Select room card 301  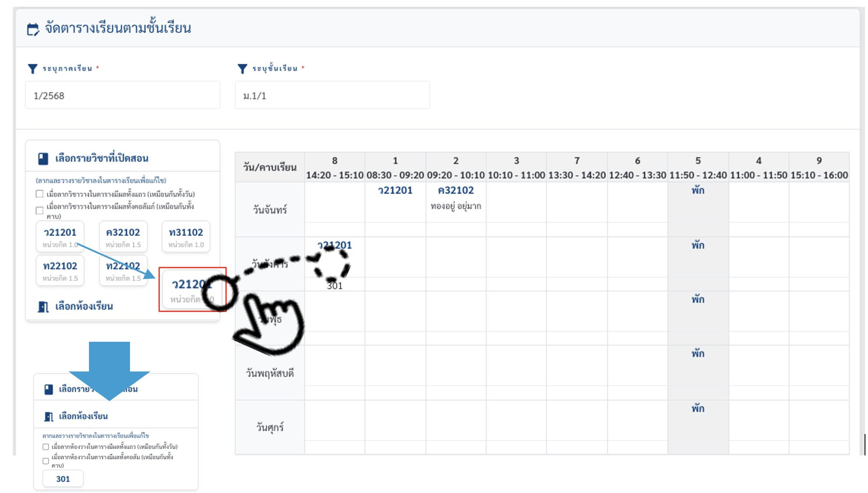pos(63,479)
